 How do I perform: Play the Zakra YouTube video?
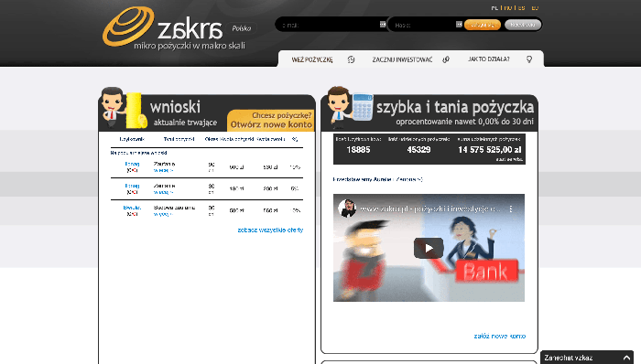point(429,248)
